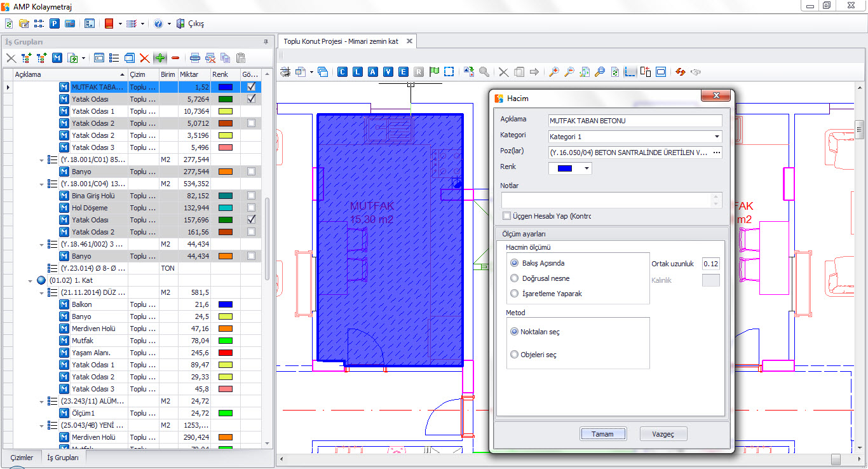The height and width of the screenshot is (469, 868).
Task: Click the green flag icon in drawing toolbar
Action: [x=434, y=72]
